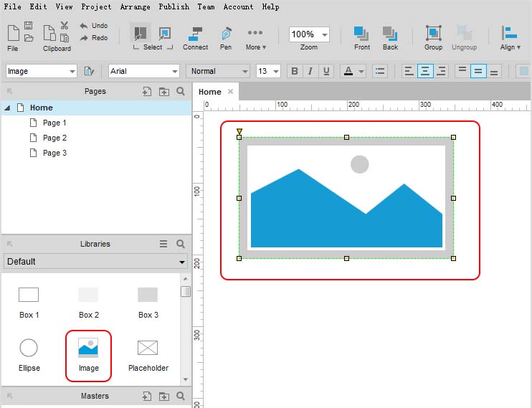Select the Pen tool
532x408 pixels.
[226, 39]
